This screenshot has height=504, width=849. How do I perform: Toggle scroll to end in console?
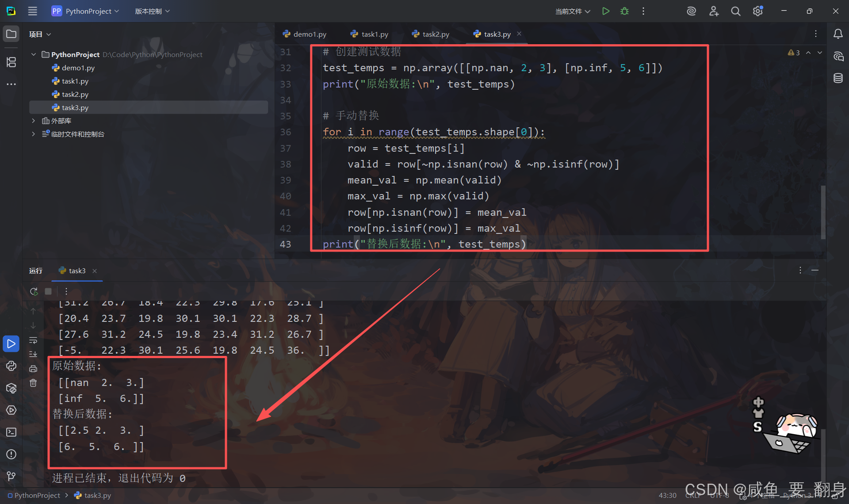33,354
